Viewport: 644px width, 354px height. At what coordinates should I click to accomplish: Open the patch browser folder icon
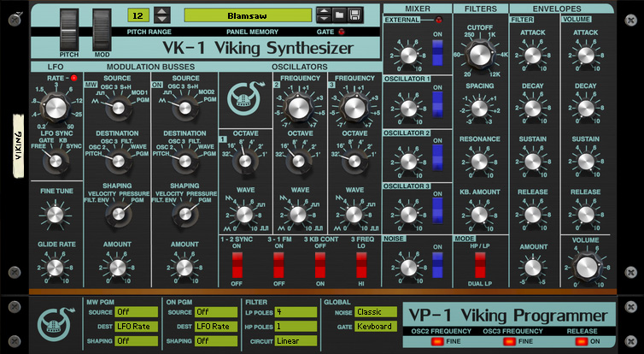point(339,15)
